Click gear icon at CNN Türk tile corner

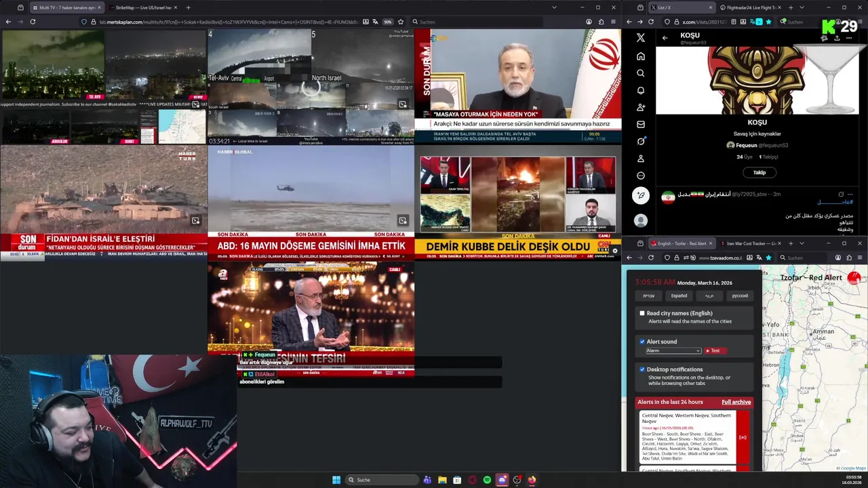tap(614, 251)
